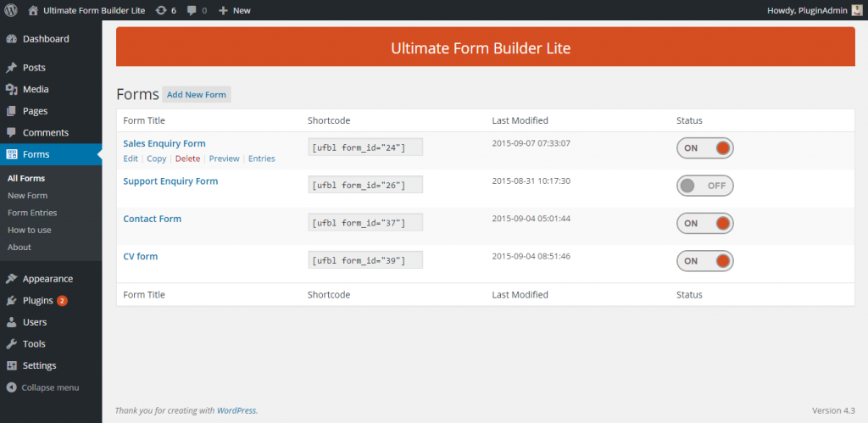This screenshot has width=868, height=423.
Task: Click the updates icon showing 6
Action: [161, 10]
